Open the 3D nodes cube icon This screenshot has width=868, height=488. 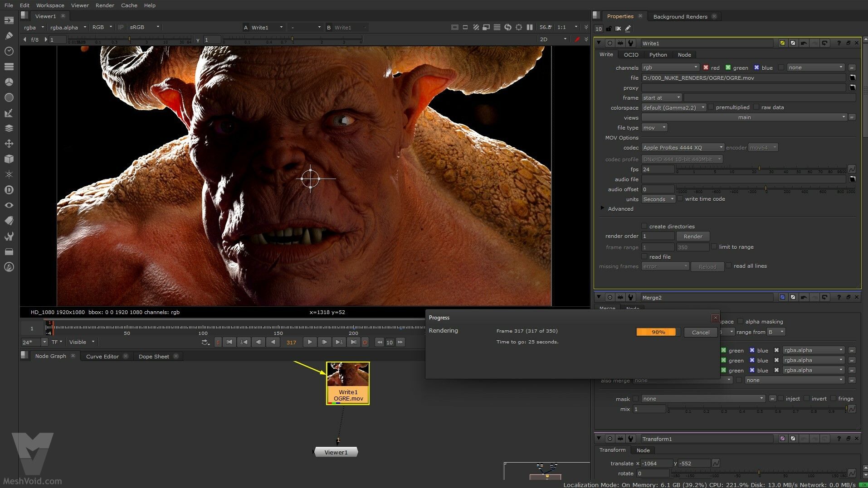point(9,159)
